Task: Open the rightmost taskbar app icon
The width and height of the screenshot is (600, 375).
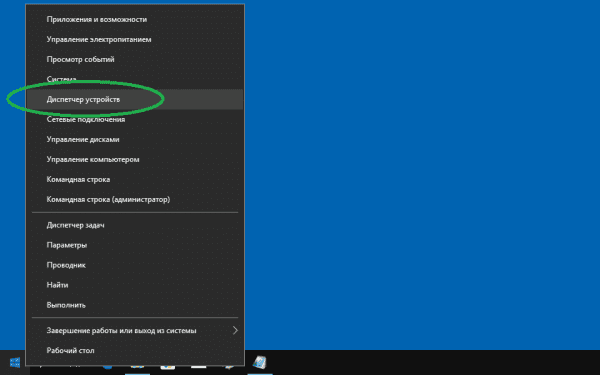Action: (x=260, y=362)
